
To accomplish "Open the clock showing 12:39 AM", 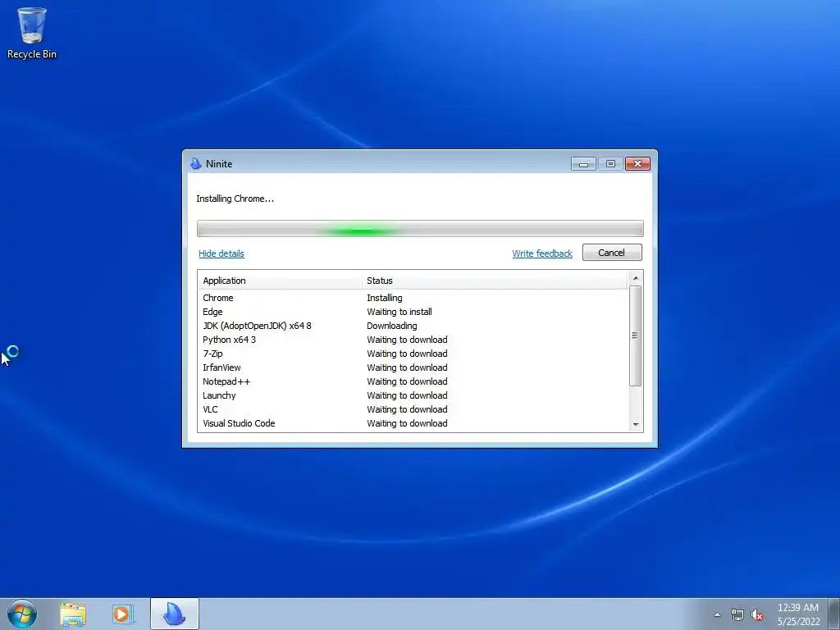I will tap(798, 614).
